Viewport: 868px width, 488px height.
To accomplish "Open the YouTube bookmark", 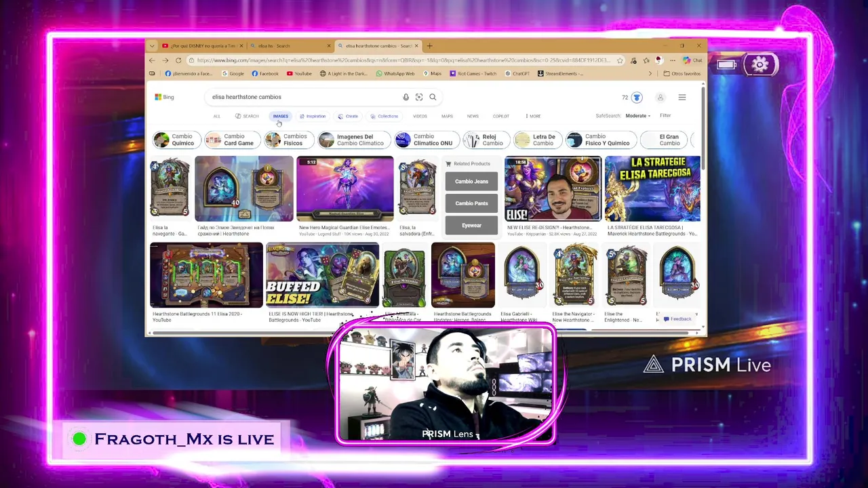I will click(x=299, y=73).
